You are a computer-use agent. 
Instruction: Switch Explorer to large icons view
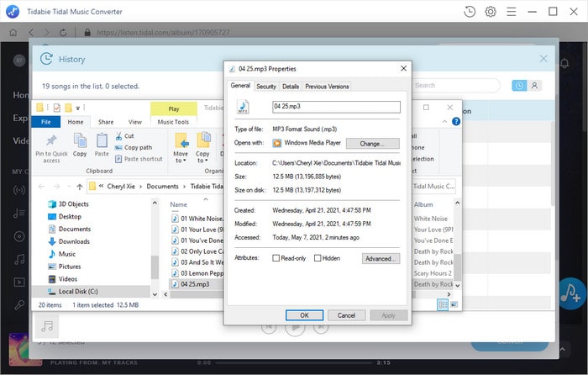pos(454,304)
